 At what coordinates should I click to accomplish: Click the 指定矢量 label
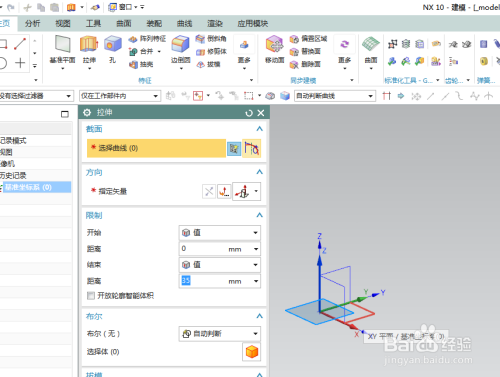113,191
